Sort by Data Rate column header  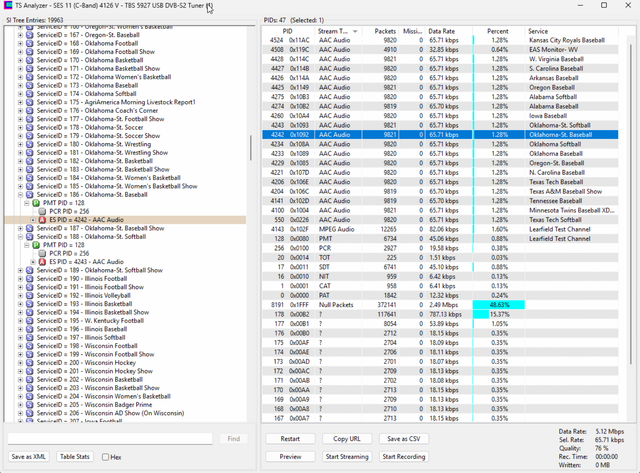coord(441,31)
